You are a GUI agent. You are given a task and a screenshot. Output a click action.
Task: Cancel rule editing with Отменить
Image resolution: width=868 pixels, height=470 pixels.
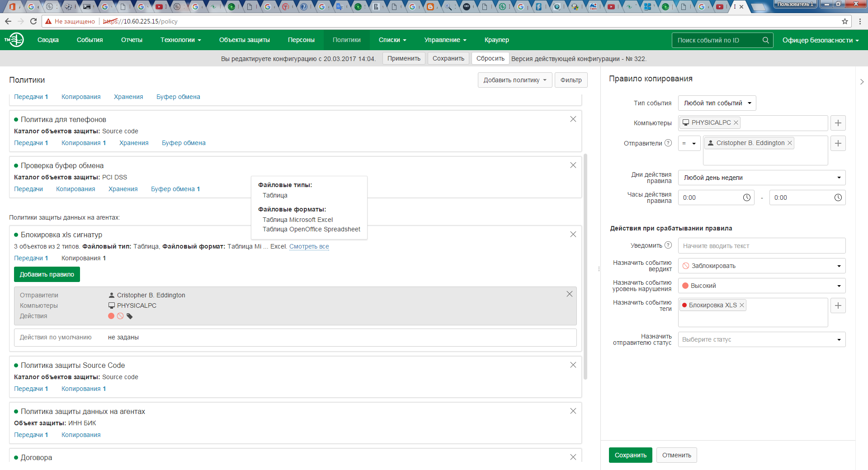677,455
